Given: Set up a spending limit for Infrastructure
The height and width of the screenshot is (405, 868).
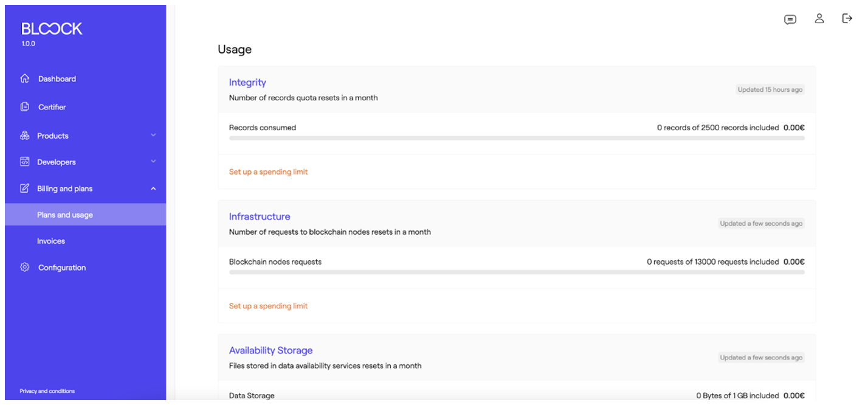Looking at the screenshot, I should pos(268,306).
